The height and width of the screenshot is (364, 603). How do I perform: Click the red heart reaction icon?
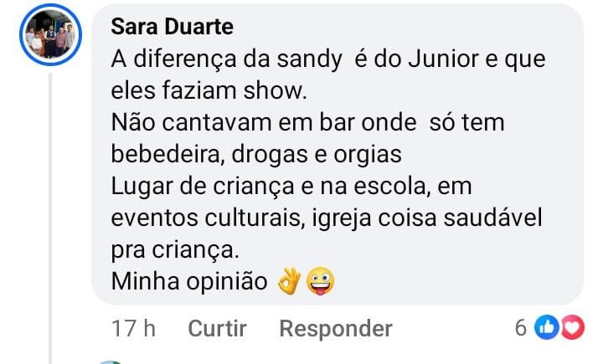tap(571, 329)
